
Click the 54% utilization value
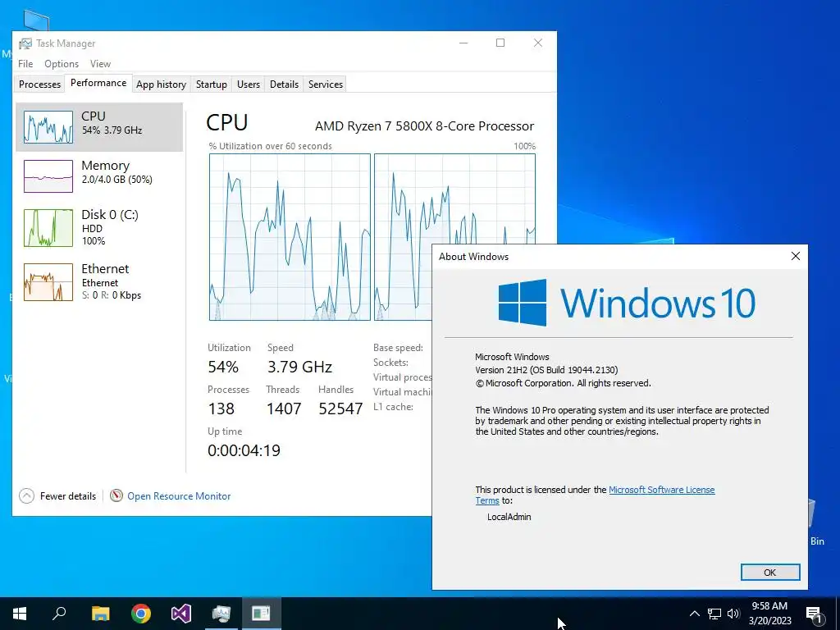[223, 367]
